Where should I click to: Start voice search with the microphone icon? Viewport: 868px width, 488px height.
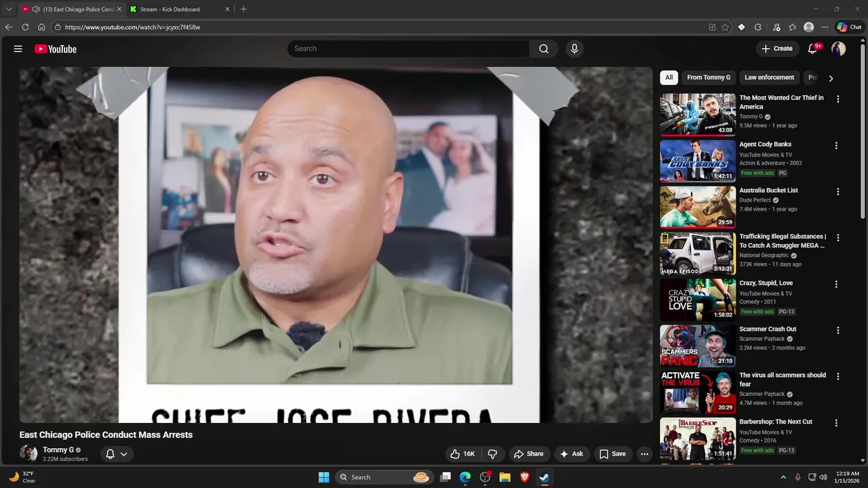tap(574, 49)
